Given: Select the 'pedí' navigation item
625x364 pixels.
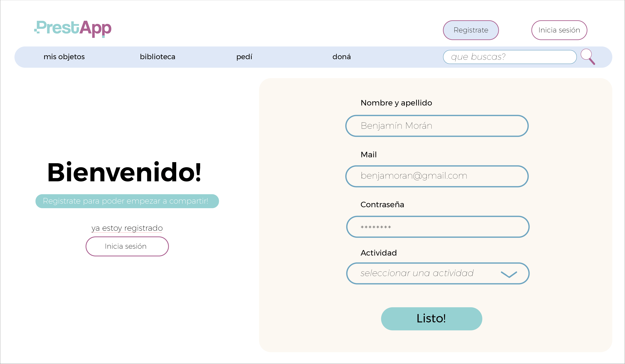Looking at the screenshot, I should click(x=244, y=57).
